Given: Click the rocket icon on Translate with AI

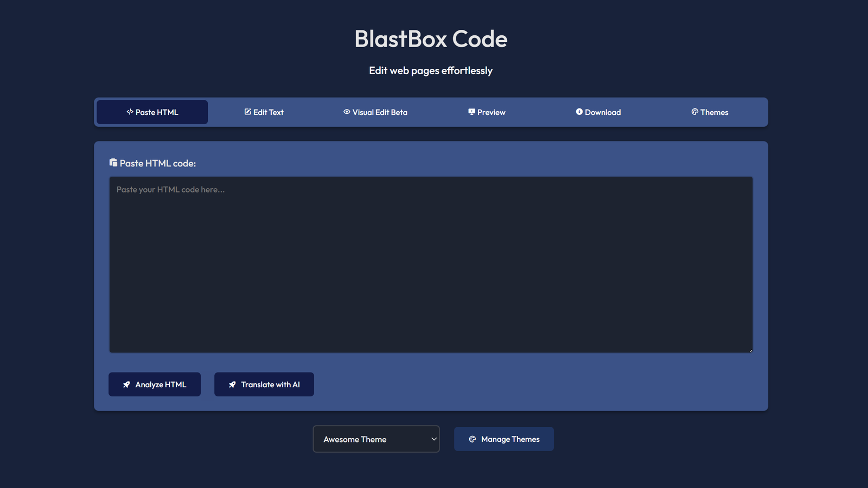Looking at the screenshot, I should (233, 384).
